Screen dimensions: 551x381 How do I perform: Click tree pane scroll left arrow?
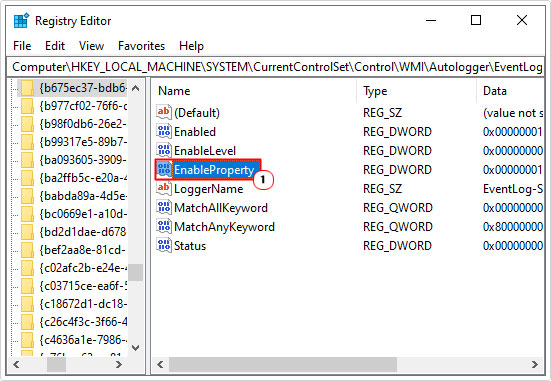click(x=16, y=364)
